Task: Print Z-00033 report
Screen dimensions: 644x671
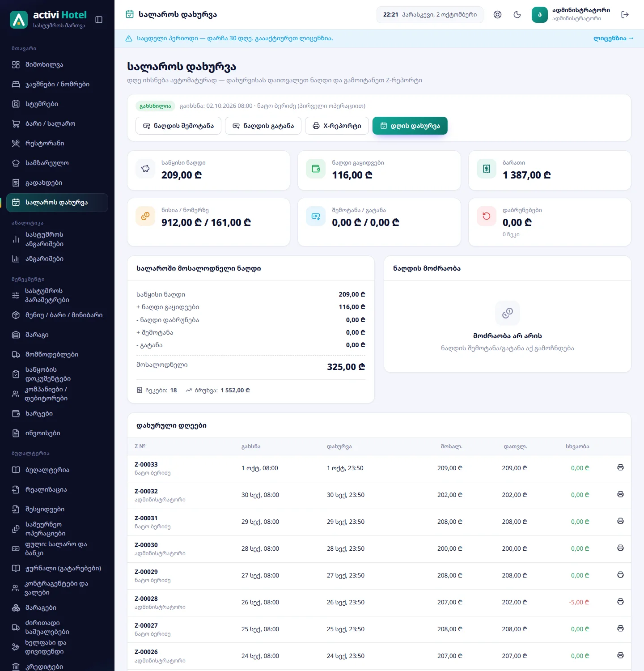Action: 620,467
